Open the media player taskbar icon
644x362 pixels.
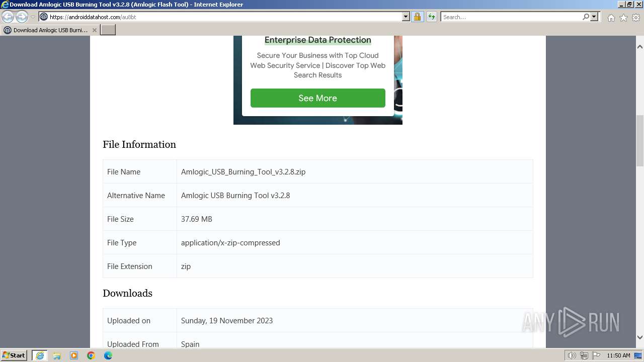point(74,355)
